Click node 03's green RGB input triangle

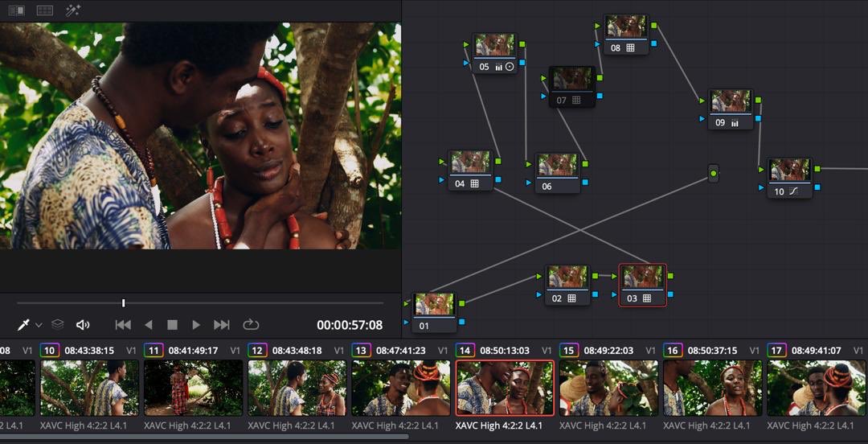point(613,276)
